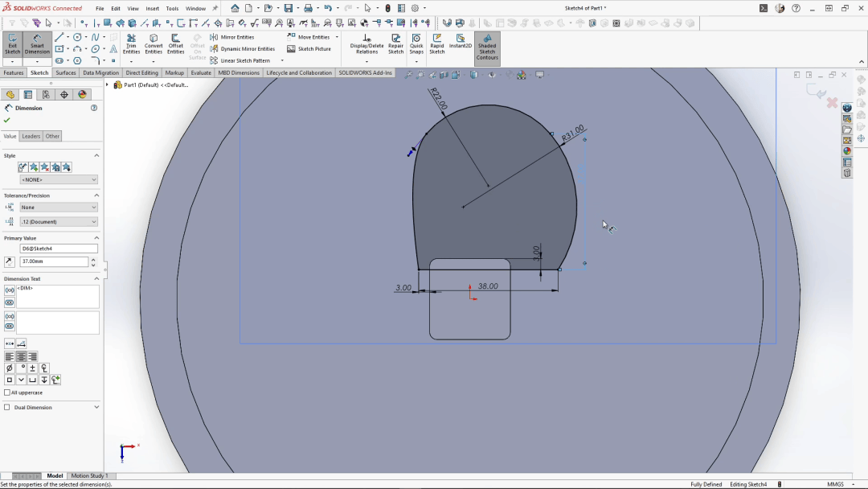Image resolution: width=868 pixels, height=489 pixels.
Task: Click the Rapid Sketch icon
Action: click(437, 44)
